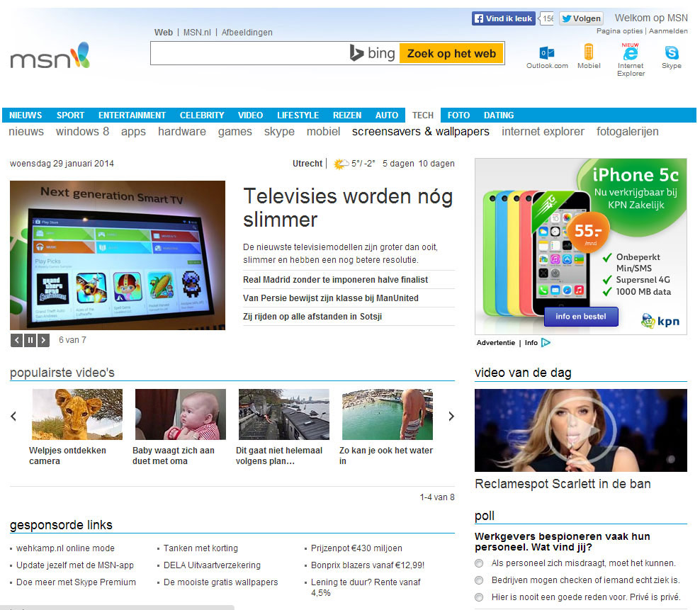Select 'Als personeel zich misdraagt' poll option
This screenshot has height=610, width=700.
pyautogui.click(x=479, y=563)
